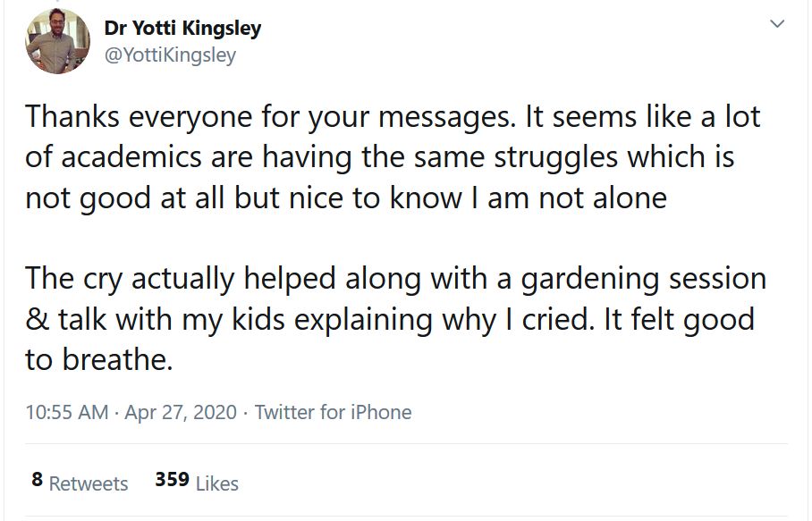Click the word "Retweets" label
812x521 pixels.
[x=89, y=483]
